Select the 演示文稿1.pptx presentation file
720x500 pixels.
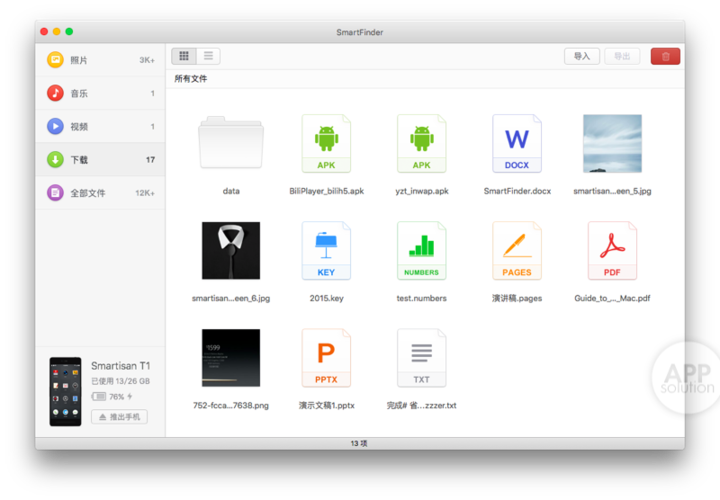(326, 358)
